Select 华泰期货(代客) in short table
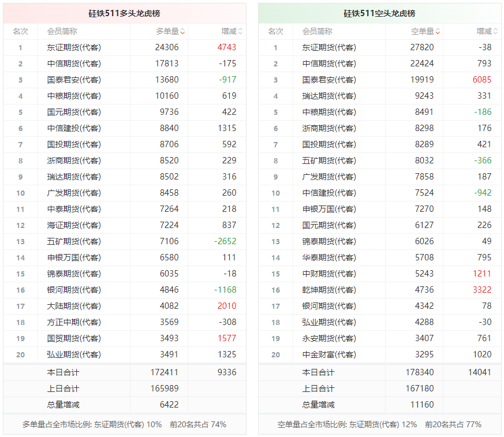This screenshot has height=437, width=504. 329,257
